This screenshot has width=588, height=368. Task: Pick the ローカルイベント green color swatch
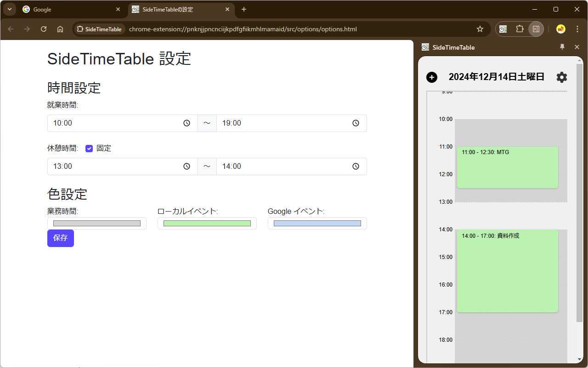click(207, 223)
